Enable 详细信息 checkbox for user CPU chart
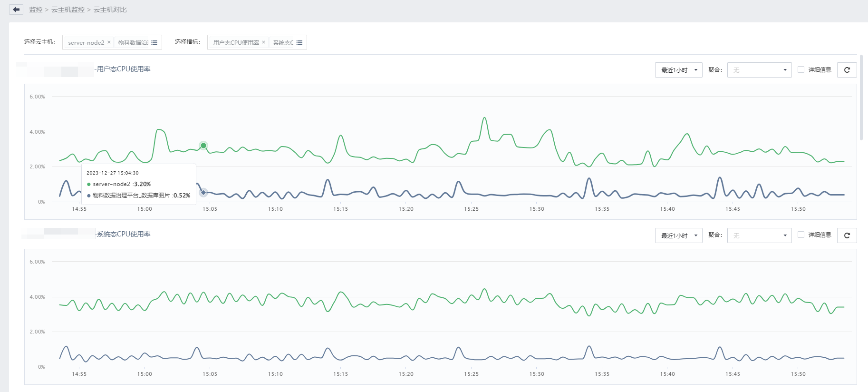The width and height of the screenshot is (868, 392). click(801, 69)
